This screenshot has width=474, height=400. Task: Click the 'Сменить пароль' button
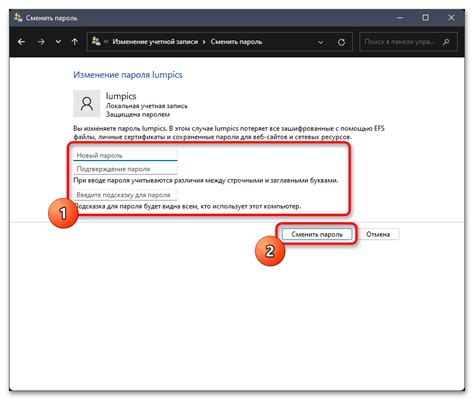(317, 234)
